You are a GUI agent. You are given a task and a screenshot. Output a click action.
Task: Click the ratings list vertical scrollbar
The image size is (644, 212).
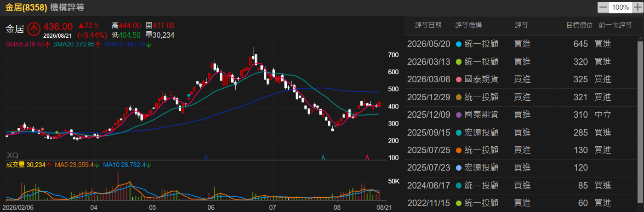point(640,121)
